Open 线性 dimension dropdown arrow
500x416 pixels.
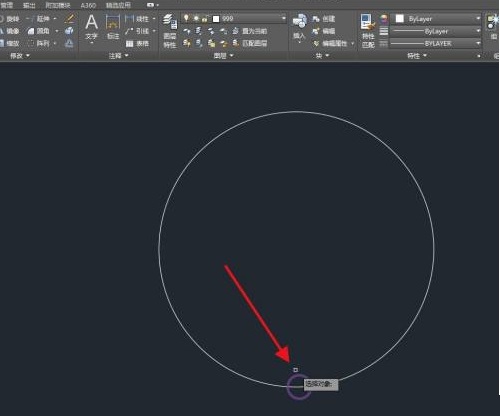click(154, 19)
